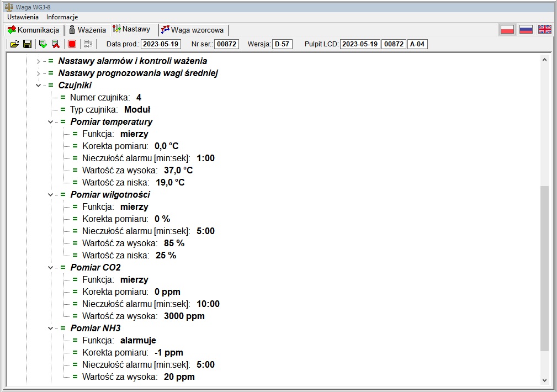Image resolution: width=557 pixels, height=392 pixels.
Task: Collapse the Czujniki tree node
Action: (38, 86)
